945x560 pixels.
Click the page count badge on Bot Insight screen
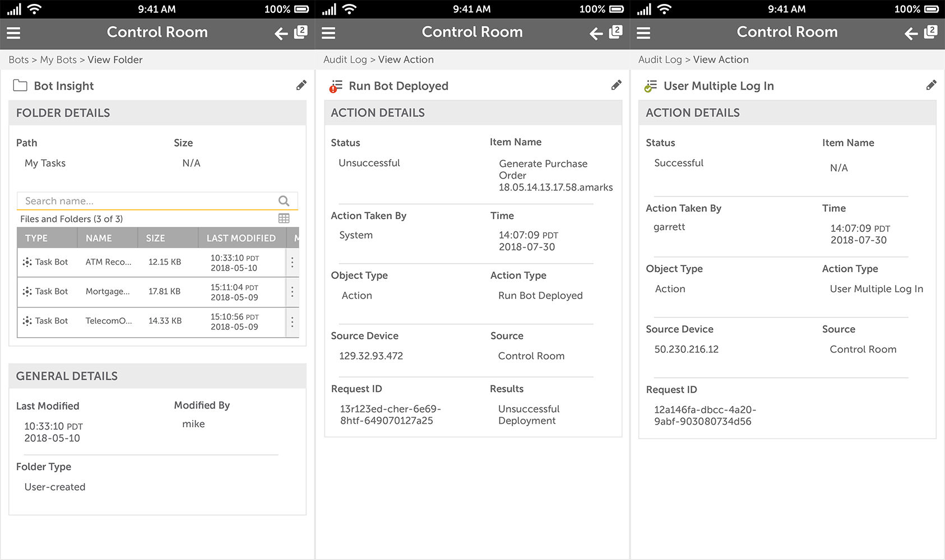click(x=300, y=31)
